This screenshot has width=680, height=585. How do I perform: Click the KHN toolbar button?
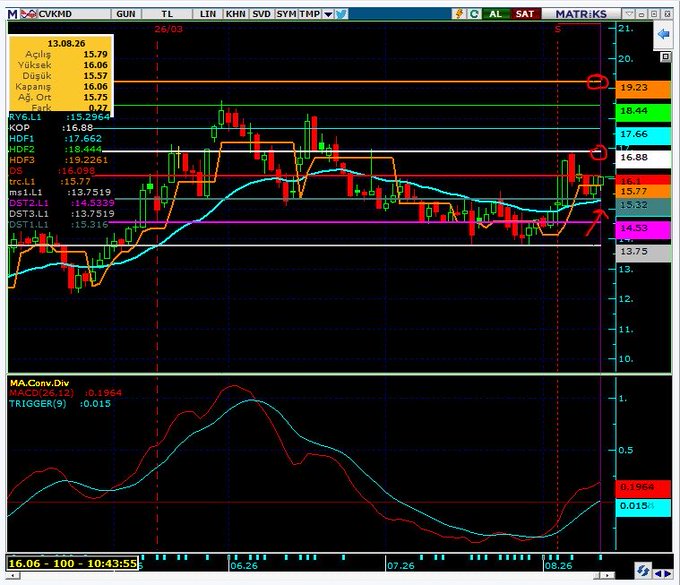click(x=235, y=14)
